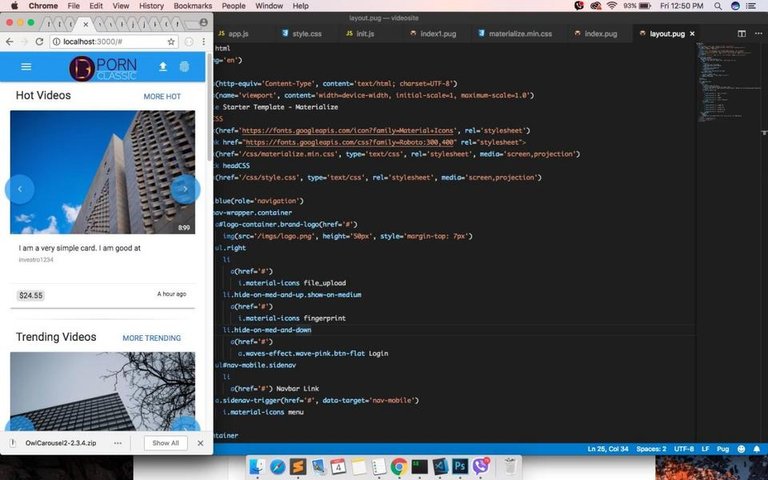Viewport: 768px width, 480px height.
Task: Click the MORE HOT link
Action: pyautogui.click(x=162, y=96)
